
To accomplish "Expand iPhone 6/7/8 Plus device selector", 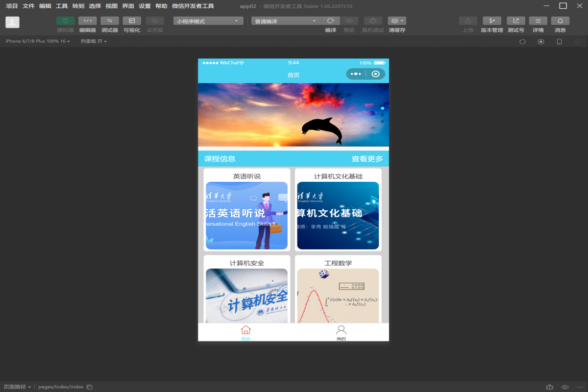I will (37, 41).
